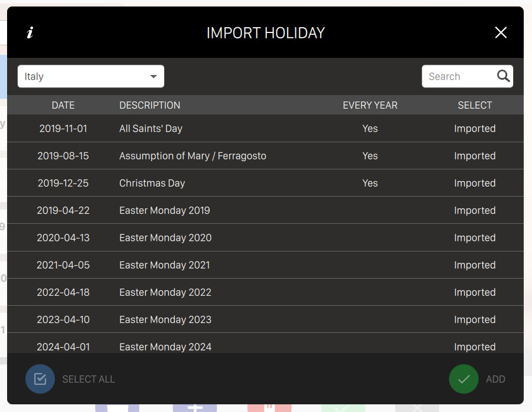Click the Every Year column header
532x412 pixels.
(370, 105)
